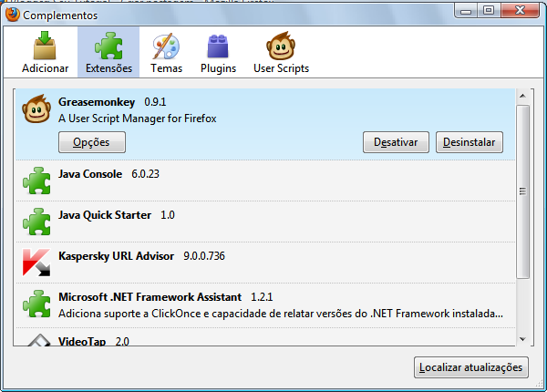Click Desativar to disable Greasemonkey

(x=396, y=142)
